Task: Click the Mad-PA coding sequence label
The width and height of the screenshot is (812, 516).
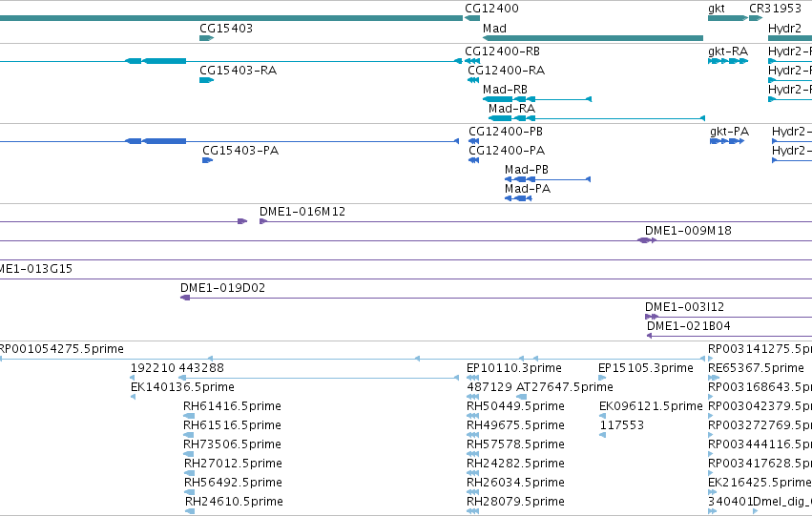Action: point(528,189)
